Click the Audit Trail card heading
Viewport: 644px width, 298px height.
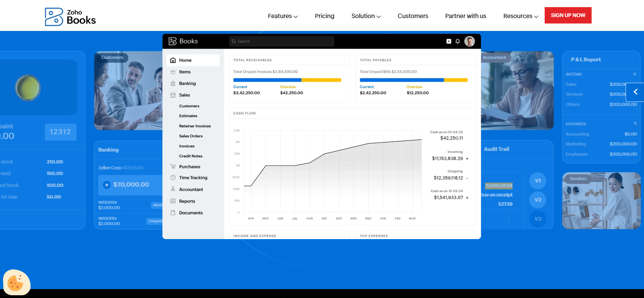pyautogui.click(x=496, y=149)
